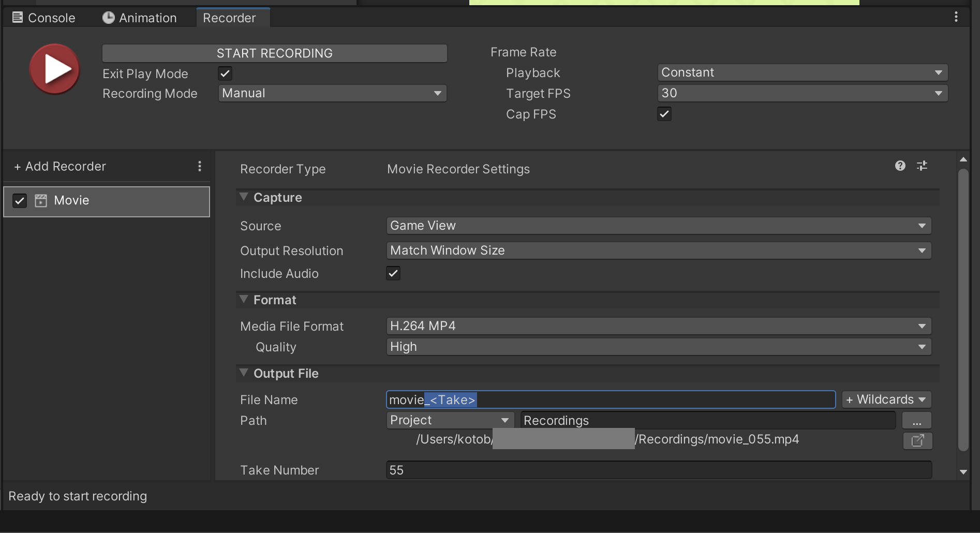Image resolution: width=980 pixels, height=533 pixels.
Task: Disable Exit Play Mode
Action: [x=225, y=73]
